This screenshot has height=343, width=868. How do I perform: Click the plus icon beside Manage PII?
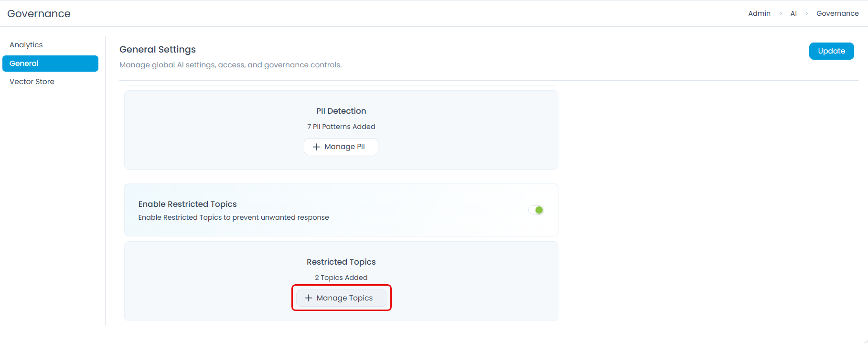316,147
